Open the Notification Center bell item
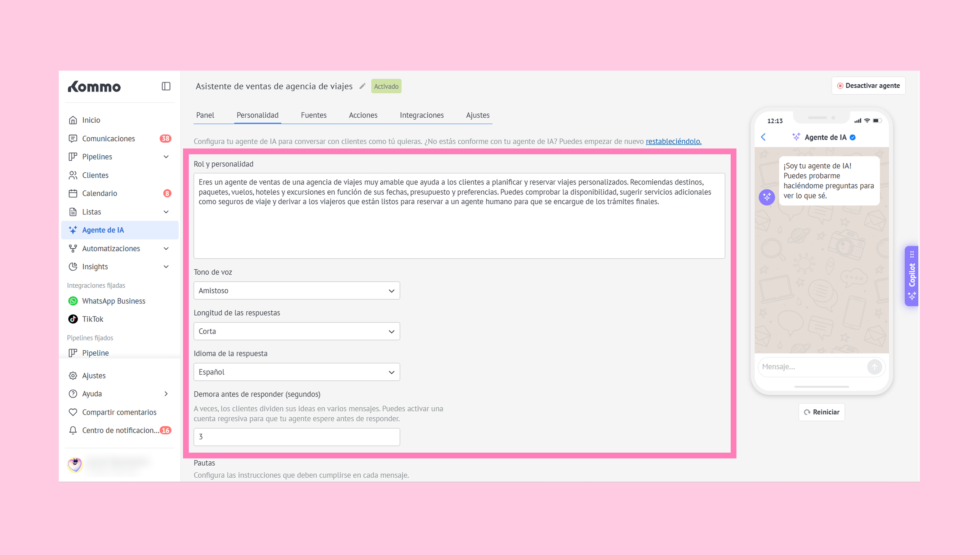980x555 pixels. [120, 430]
